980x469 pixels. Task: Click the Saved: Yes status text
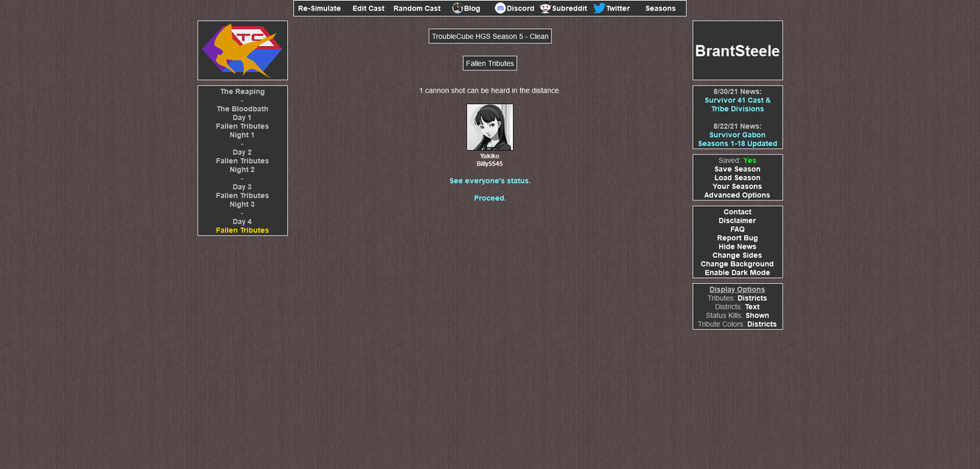click(x=737, y=161)
